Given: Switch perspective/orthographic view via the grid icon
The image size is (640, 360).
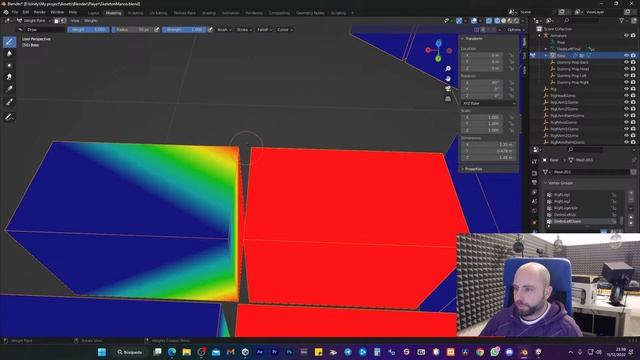Looking at the screenshot, I should 448,99.
